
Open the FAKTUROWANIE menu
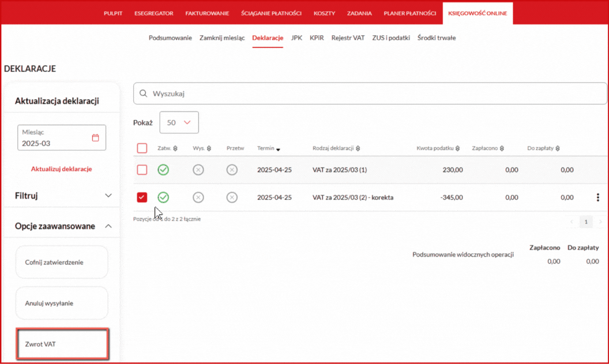[x=207, y=13]
